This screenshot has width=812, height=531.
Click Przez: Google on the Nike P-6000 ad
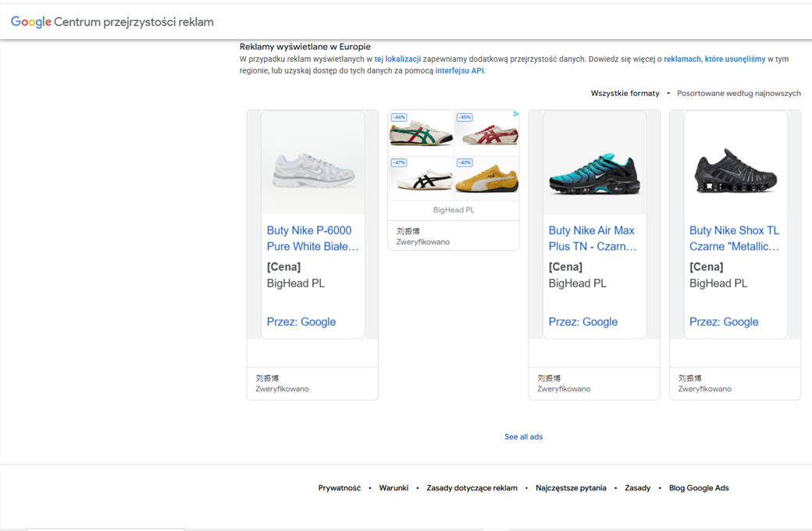click(x=301, y=322)
